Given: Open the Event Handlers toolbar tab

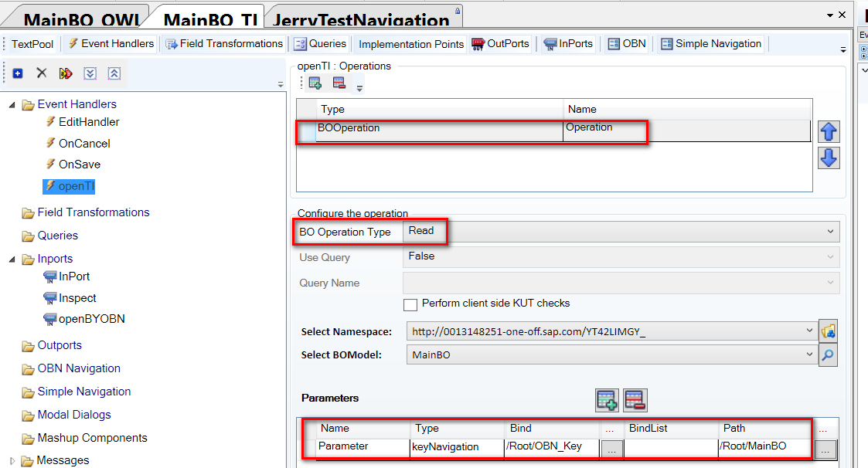Looking at the screenshot, I should 111,43.
